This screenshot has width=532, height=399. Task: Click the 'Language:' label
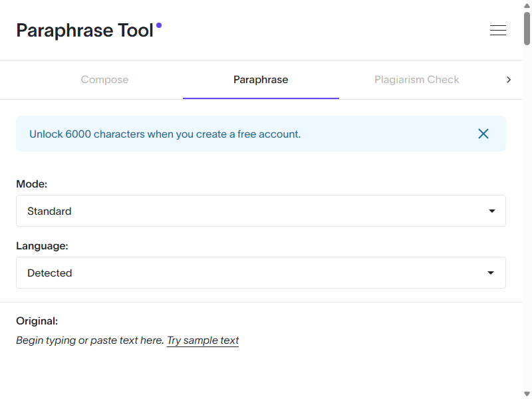tap(42, 246)
